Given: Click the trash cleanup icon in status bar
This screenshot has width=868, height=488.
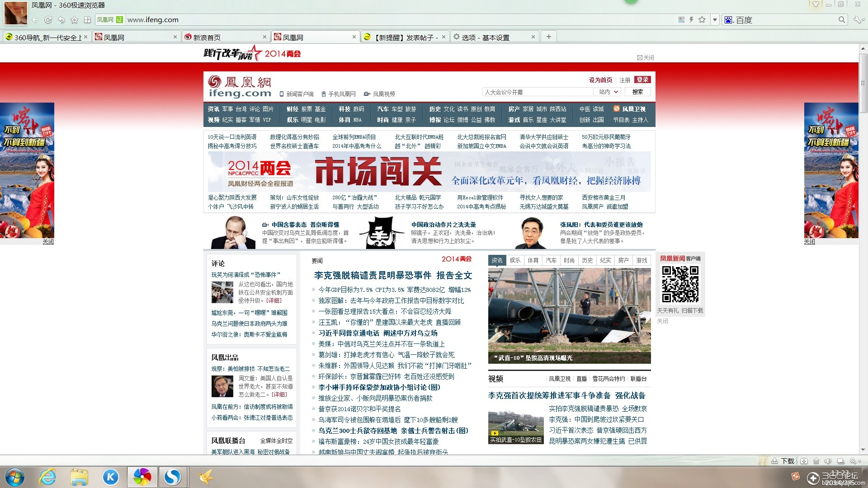Looking at the screenshot, I should [816, 461].
